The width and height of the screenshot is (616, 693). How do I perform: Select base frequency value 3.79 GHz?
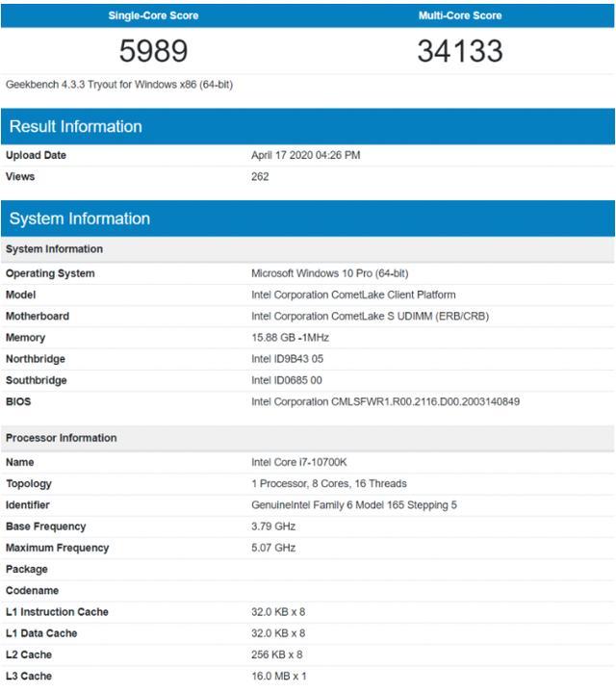(x=273, y=526)
